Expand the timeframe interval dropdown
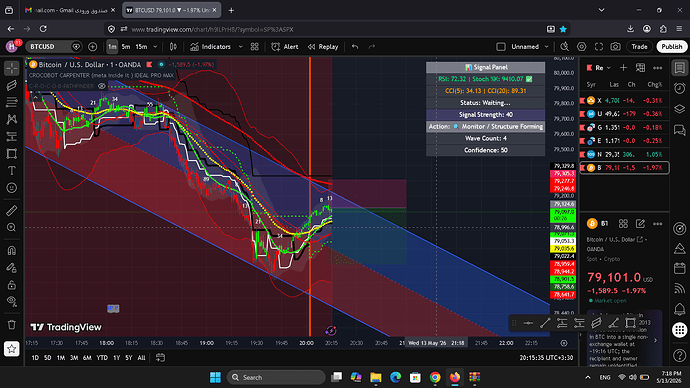 tap(155, 47)
